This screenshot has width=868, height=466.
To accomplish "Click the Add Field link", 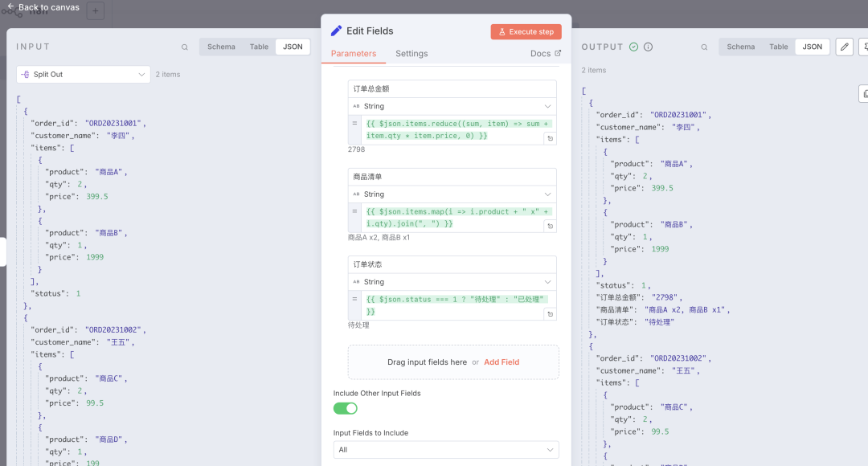I will pos(502,362).
